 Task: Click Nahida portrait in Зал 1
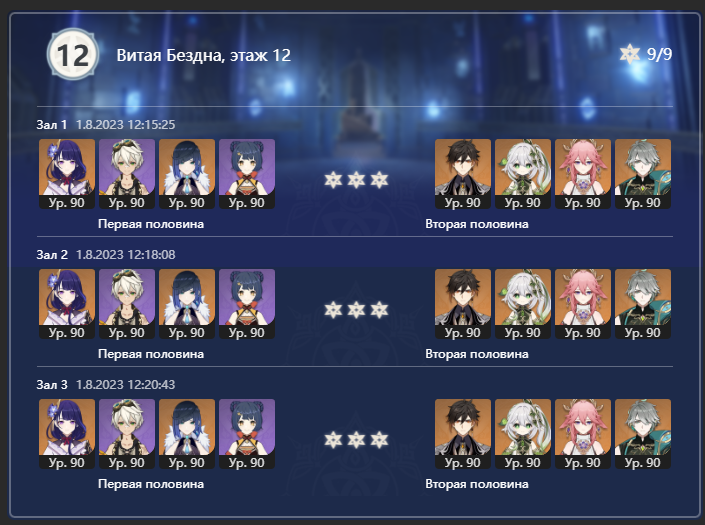tap(523, 174)
